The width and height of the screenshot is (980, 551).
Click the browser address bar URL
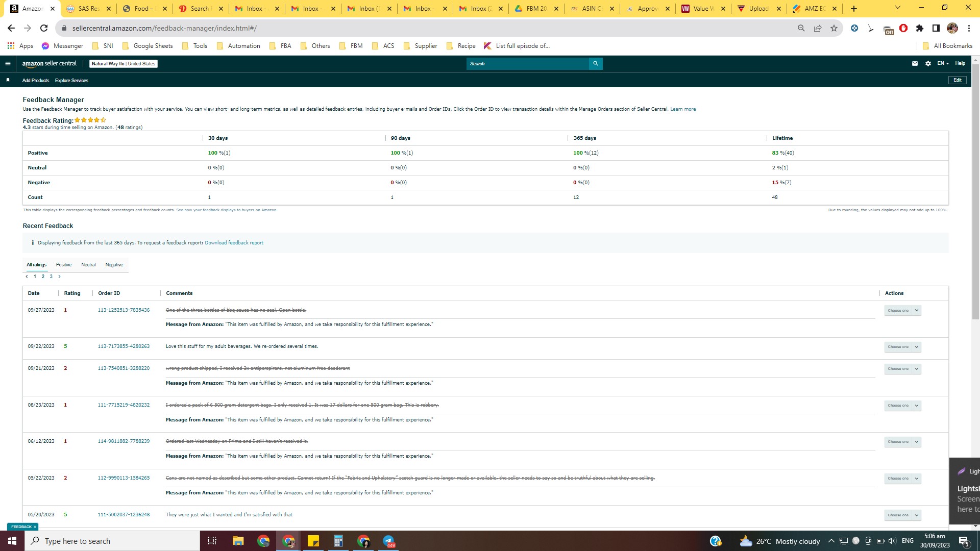164,28
